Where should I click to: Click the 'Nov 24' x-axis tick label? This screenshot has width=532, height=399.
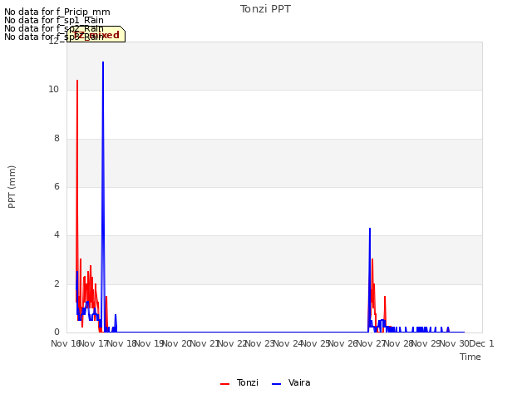(x=288, y=343)
